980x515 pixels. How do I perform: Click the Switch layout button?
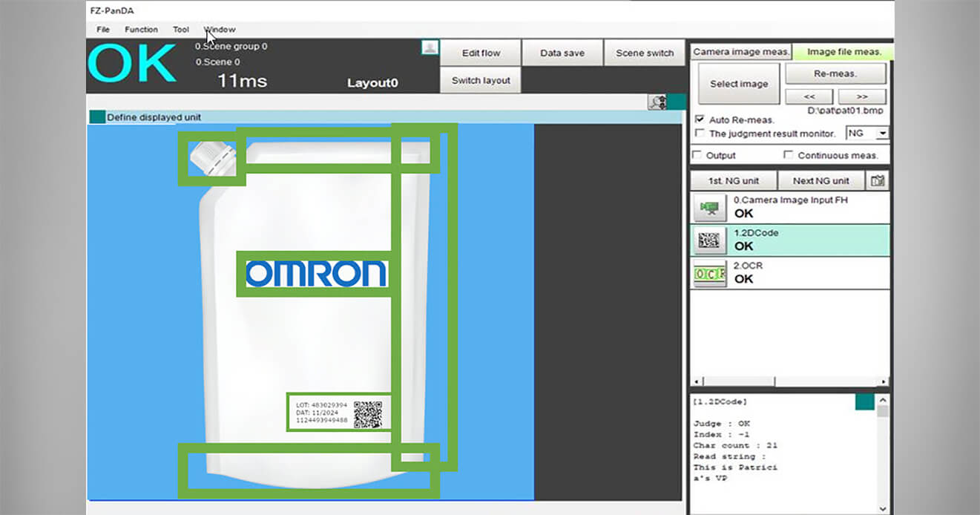tap(481, 80)
